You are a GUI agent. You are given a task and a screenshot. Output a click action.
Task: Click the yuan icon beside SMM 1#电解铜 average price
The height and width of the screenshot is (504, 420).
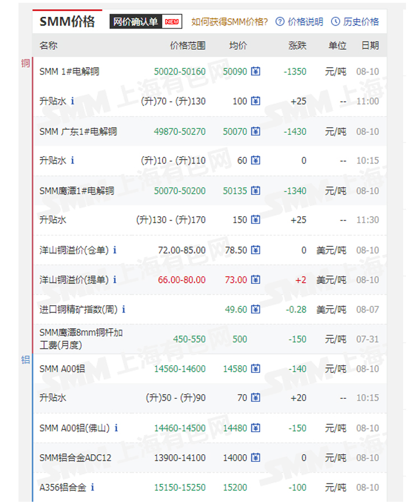[256, 72]
